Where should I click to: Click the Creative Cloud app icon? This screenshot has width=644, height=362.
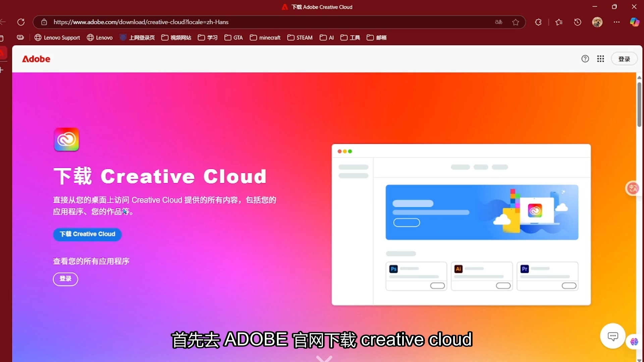(x=66, y=139)
